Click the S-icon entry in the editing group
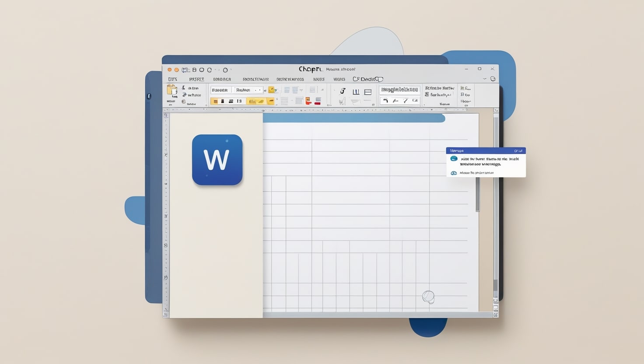This screenshot has height=364, width=644. click(x=438, y=94)
